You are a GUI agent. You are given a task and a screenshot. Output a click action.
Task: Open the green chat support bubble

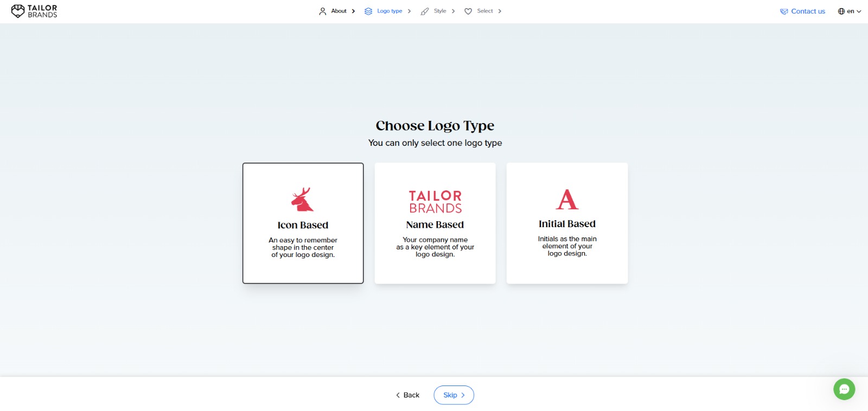[x=844, y=389]
